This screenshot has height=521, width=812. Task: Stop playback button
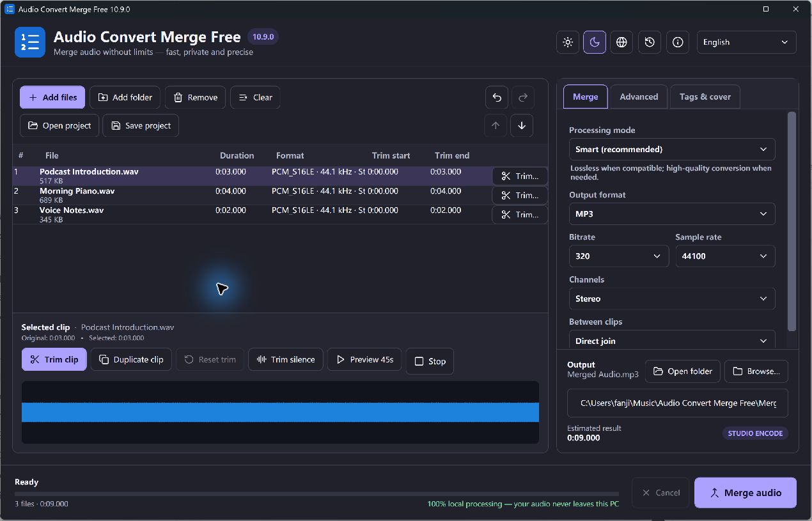(430, 361)
